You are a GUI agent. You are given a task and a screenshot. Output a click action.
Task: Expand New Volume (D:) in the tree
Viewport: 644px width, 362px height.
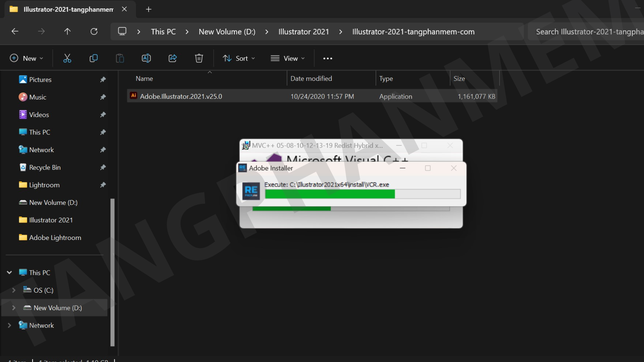[14, 308]
